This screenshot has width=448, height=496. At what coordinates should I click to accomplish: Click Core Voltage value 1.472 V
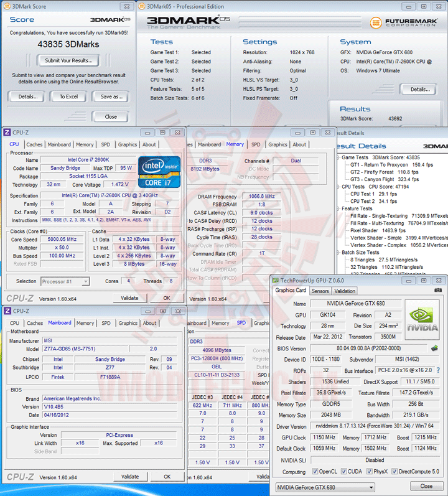(119, 184)
